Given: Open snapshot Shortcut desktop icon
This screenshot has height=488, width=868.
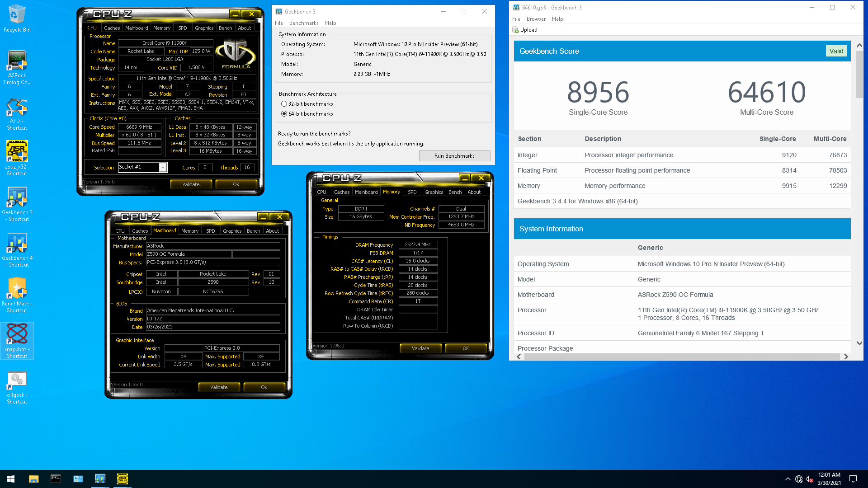Looking at the screenshot, I should pos(17,341).
